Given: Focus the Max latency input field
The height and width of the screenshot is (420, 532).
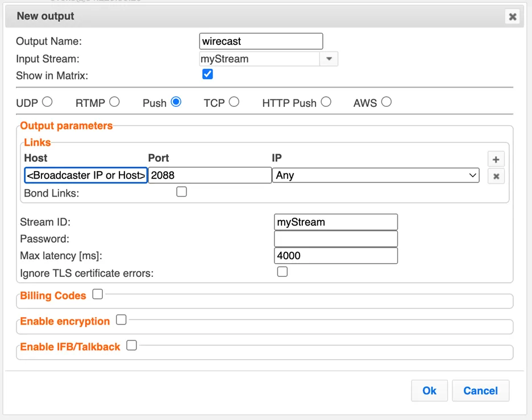Looking at the screenshot, I should (x=335, y=256).
